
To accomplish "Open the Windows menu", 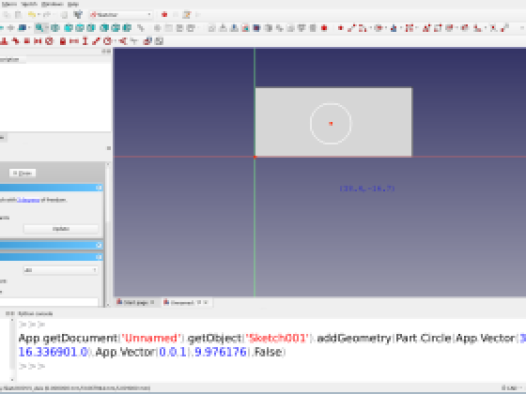I will click(52, 4).
